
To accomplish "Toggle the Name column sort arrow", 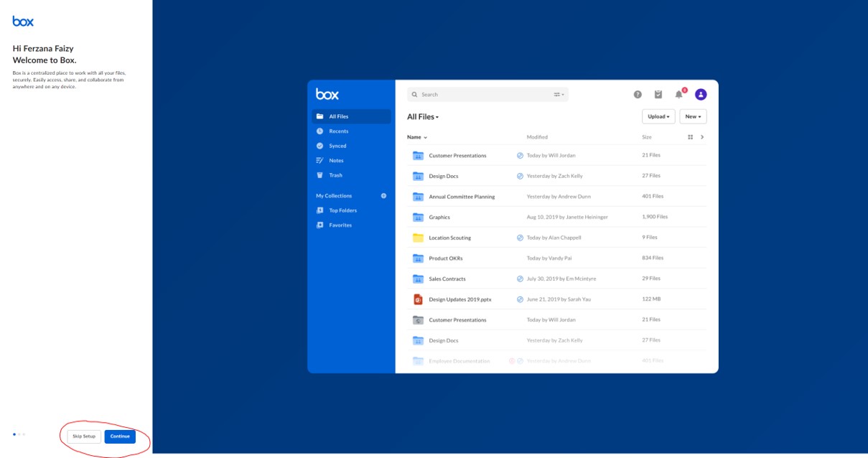I will click(x=425, y=137).
